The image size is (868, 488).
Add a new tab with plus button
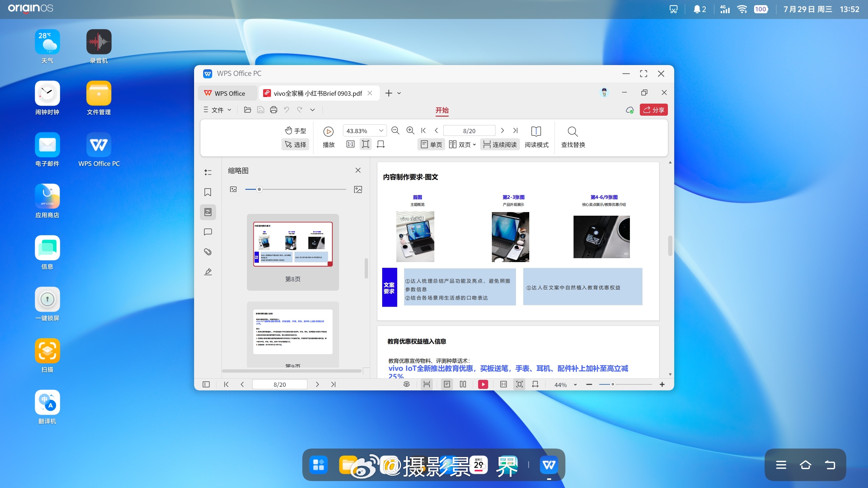coord(388,93)
